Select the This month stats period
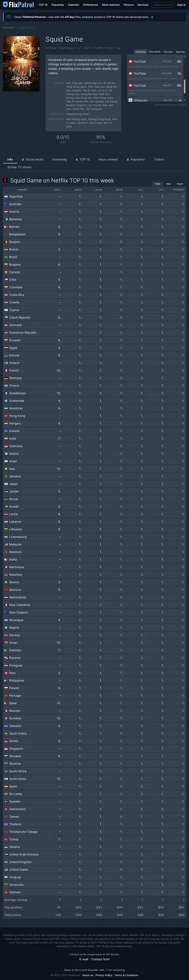The image size is (189, 980). click(x=154, y=52)
